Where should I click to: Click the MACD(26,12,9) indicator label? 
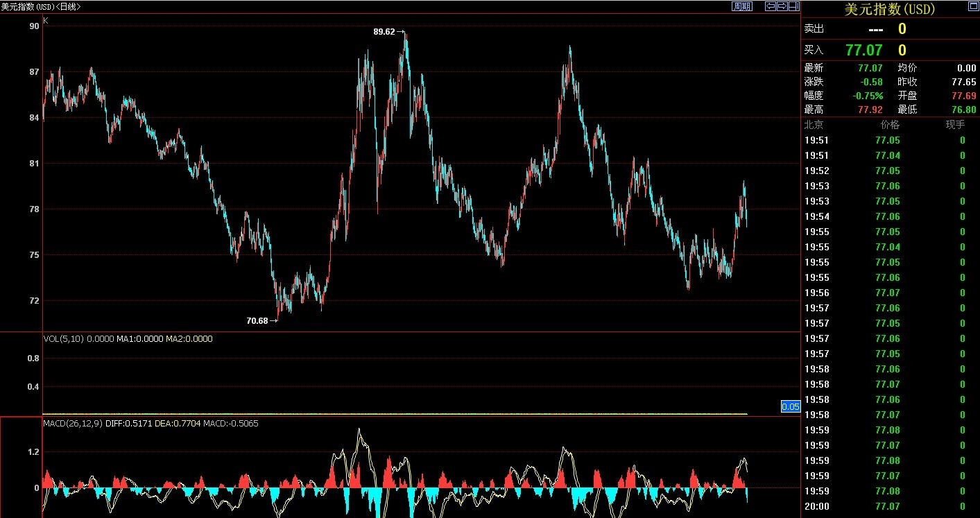(73, 423)
